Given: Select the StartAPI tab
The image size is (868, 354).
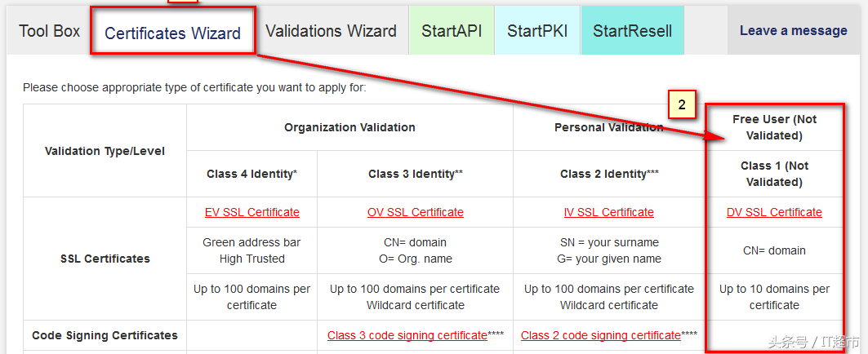Looking at the screenshot, I should [x=452, y=31].
